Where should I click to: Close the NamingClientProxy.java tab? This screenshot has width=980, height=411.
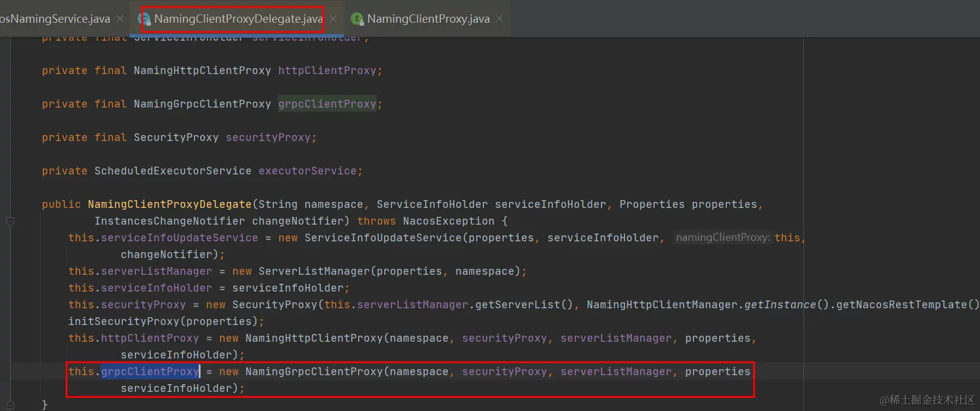[500, 19]
